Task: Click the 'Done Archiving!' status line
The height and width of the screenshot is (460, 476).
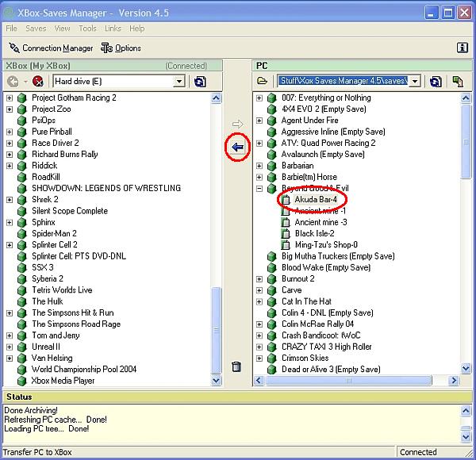Action: (x=31, y=410)
